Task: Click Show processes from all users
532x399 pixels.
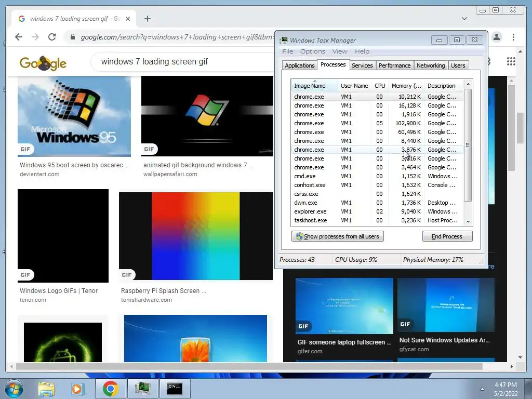Action: click(338, 236)
